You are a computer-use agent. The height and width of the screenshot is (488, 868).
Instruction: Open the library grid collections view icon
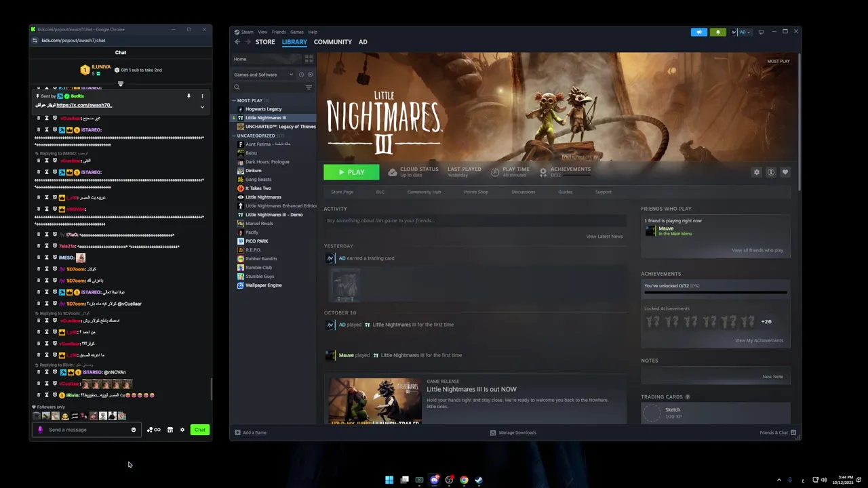309,59
